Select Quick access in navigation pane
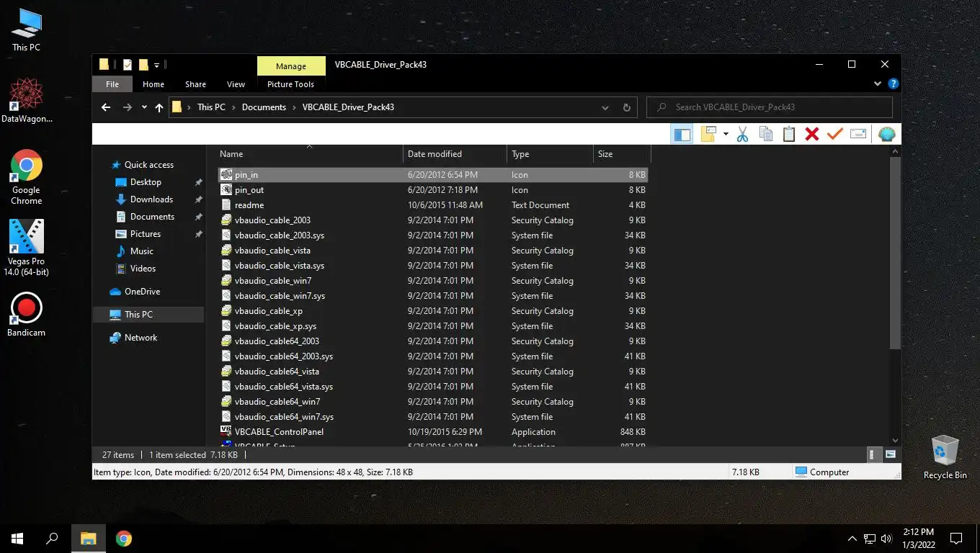980x553 pixels. pos(148,165)
